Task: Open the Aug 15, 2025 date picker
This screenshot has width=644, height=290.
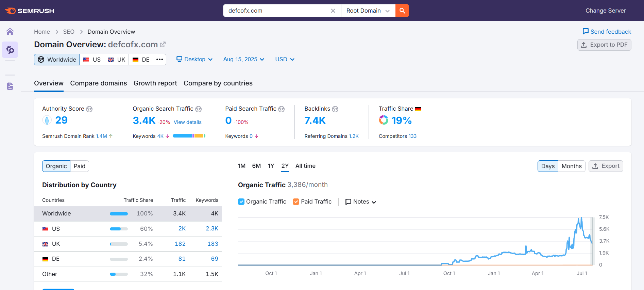Action: (x=243, y=60)
